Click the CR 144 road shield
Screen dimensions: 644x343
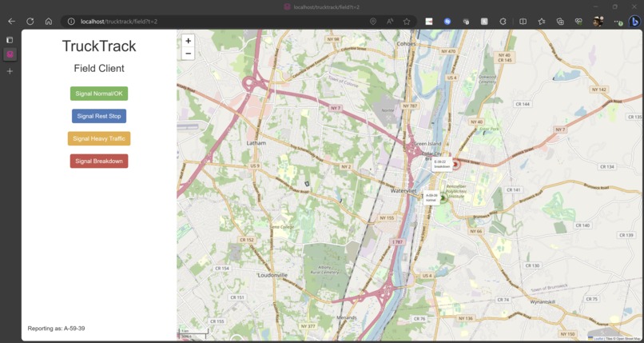(x=523, y=104)
